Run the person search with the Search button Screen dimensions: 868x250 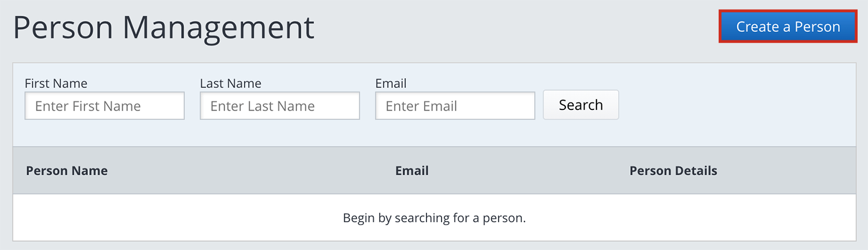pyautogui.click(x=580, y=105)
